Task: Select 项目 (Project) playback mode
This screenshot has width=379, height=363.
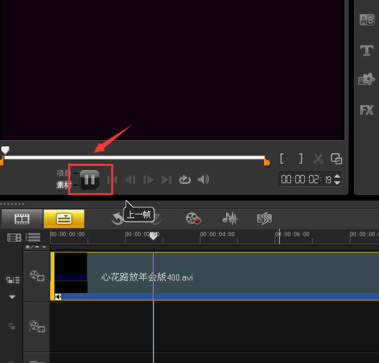Action: coord(63,173)
